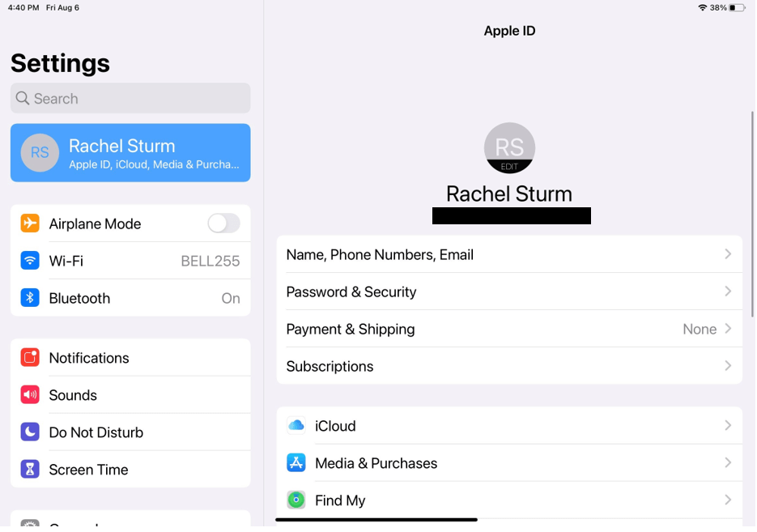This screenshot has height=532, width=757.
Task: Tap the Bluetooth On status text
Action: point(231,298)
